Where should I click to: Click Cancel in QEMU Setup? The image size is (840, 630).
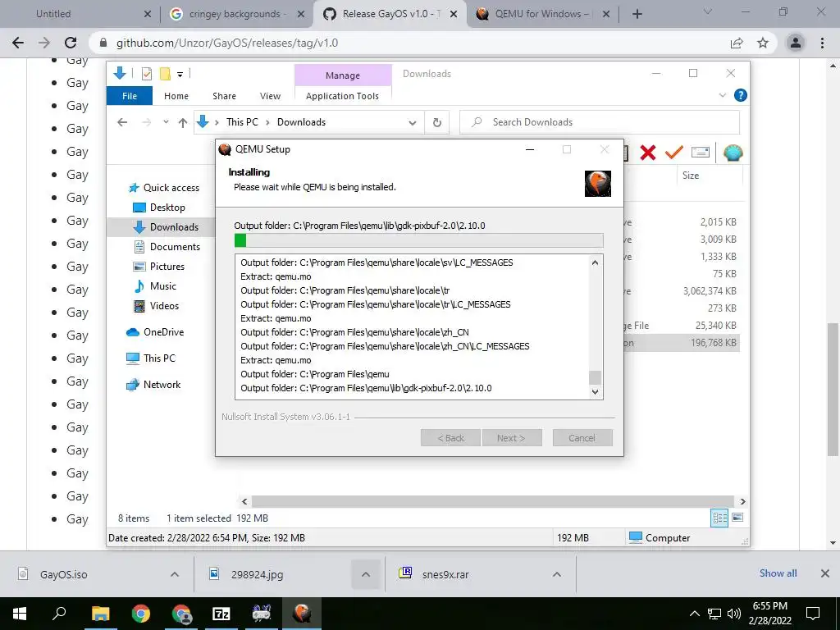point(582,438)
